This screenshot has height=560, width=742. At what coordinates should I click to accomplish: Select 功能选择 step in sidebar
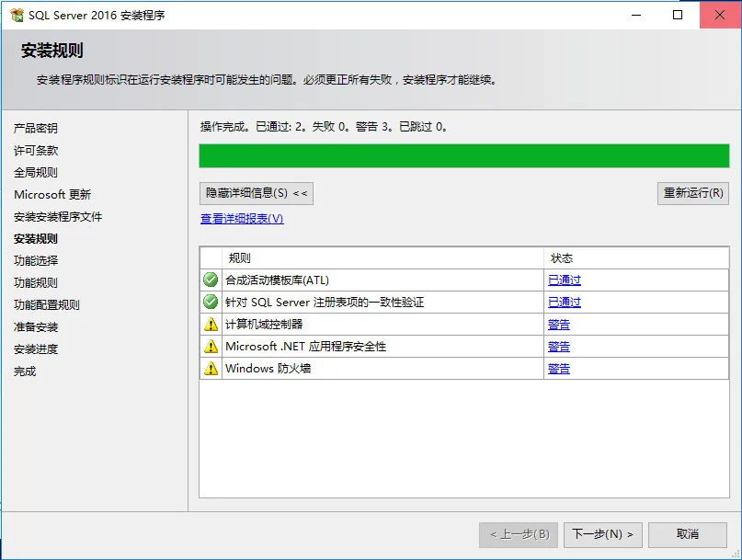(x=36, y=261)
